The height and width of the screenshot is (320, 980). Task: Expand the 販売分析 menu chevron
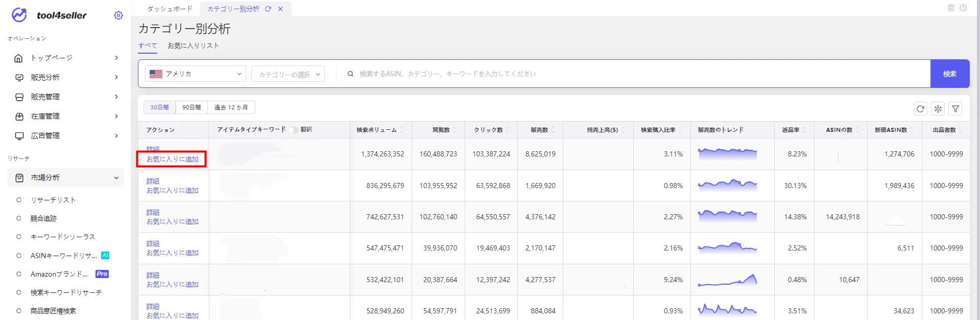(116, 77)
